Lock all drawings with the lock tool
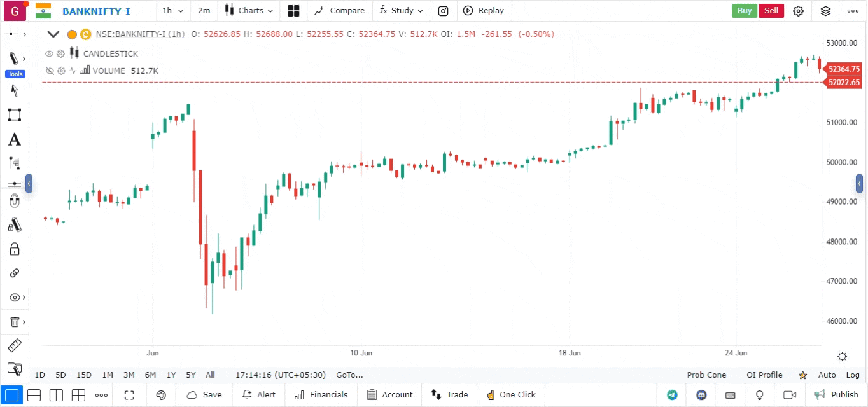Screen dimensions: 868x407 coord(15,249)
